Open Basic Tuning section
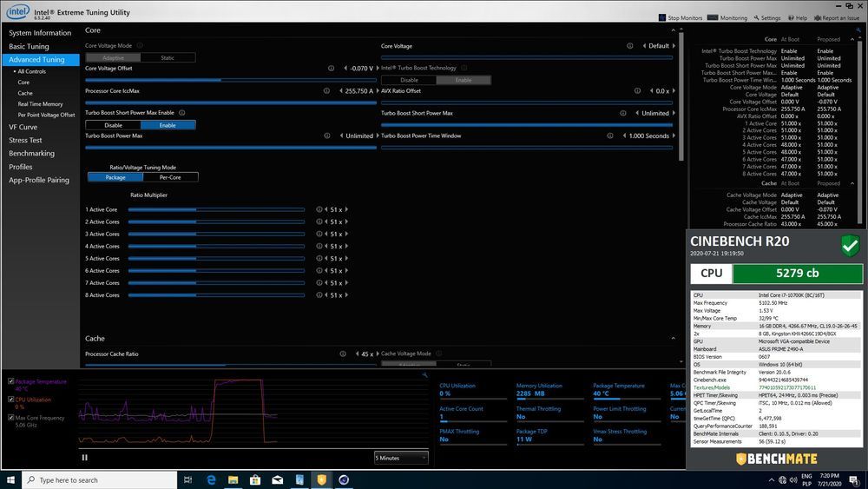The width and height of the screenshot is (868, 489). 29,47
